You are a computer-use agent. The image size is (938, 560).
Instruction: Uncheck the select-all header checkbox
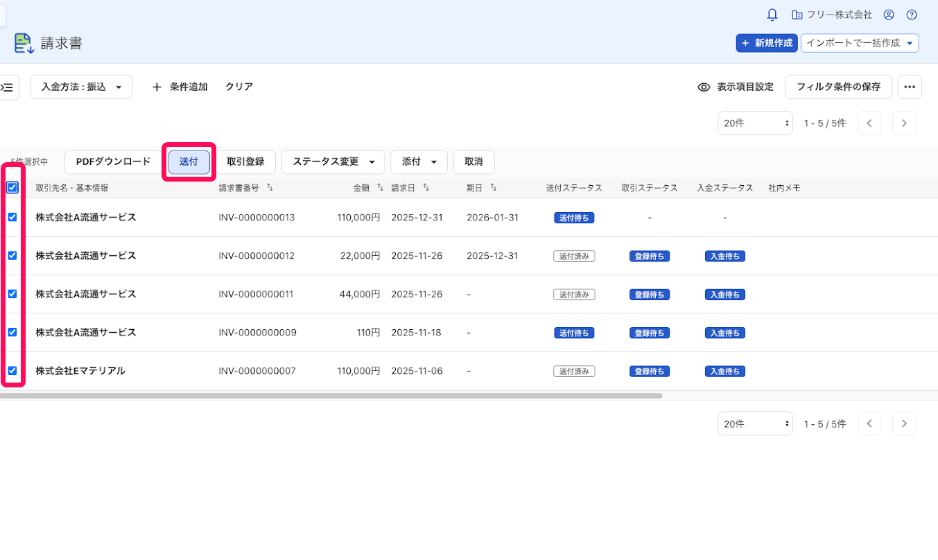tap(12, 188)
